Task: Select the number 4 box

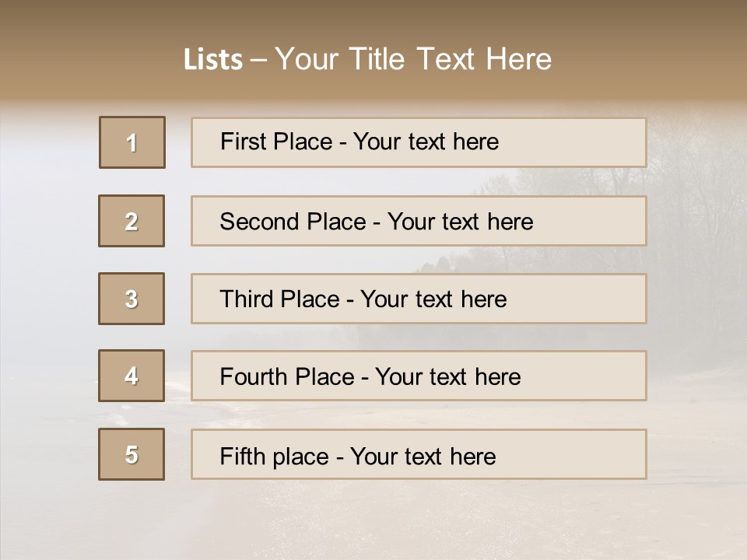Action: (x=132, y=376)
